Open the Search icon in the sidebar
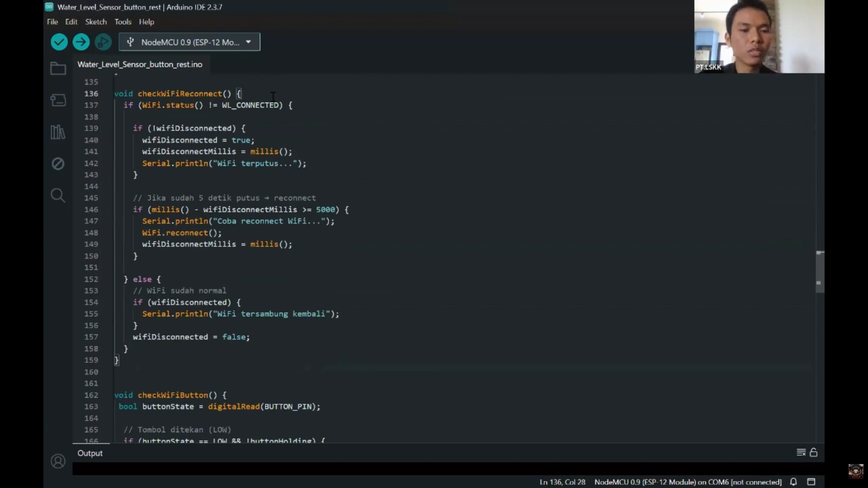The height and width of the screenshot is (488, 868). (x=58, y=195)
